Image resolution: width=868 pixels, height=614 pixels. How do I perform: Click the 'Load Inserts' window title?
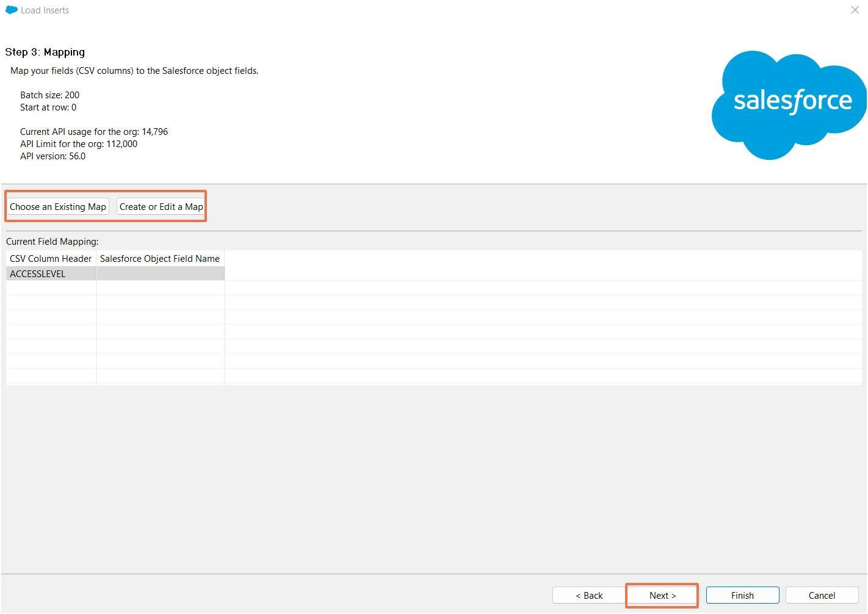coord(45,10)
